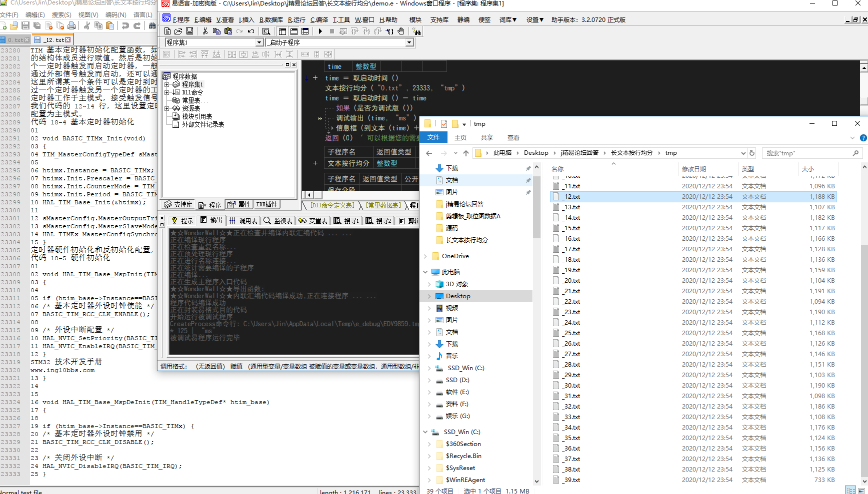Screen dimensions: 868x494
Task: Unpin 文档 from Explorer quick access
Action: click(x=528, y=180)
